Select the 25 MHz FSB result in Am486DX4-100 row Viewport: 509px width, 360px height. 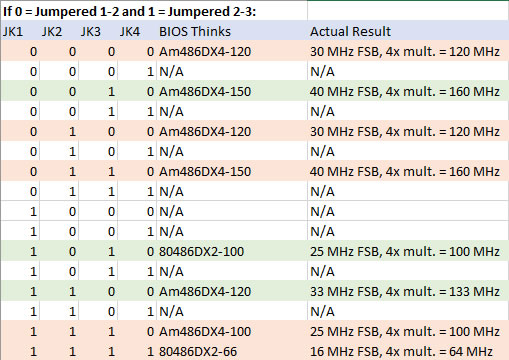408,331
